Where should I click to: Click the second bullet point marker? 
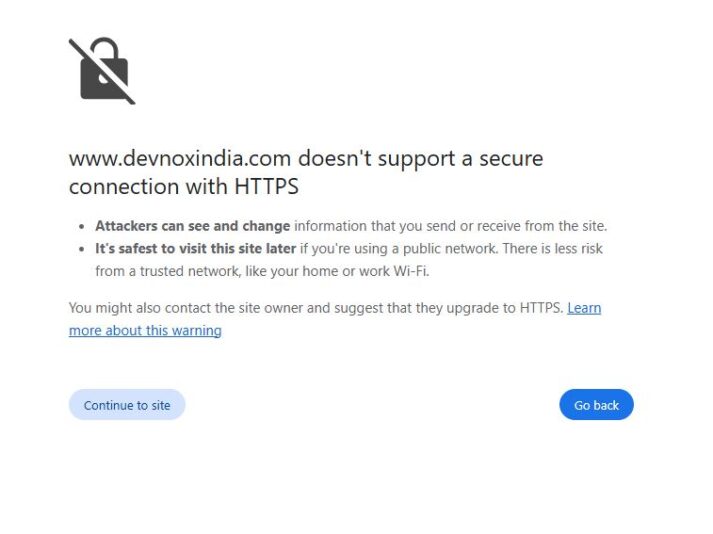(81, 249)
